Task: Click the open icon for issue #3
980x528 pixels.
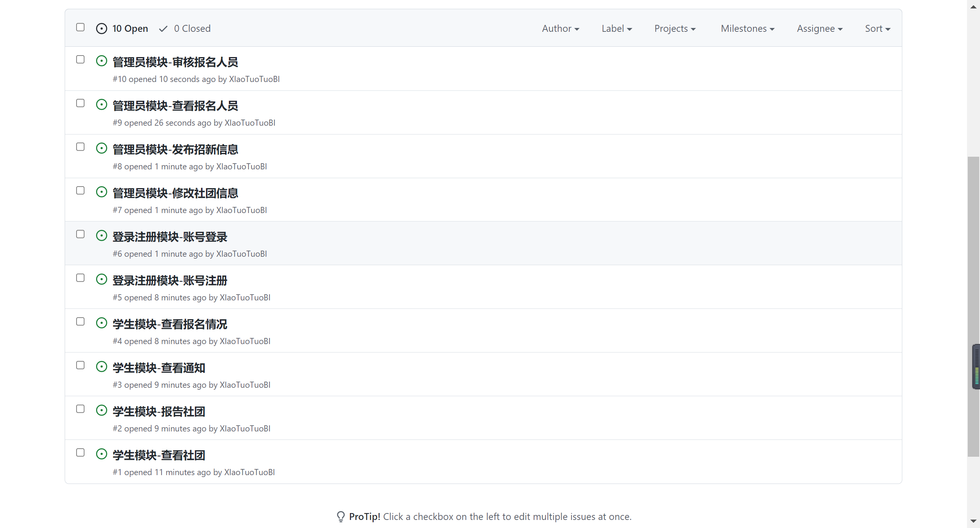Action: (x=101, y=367)
